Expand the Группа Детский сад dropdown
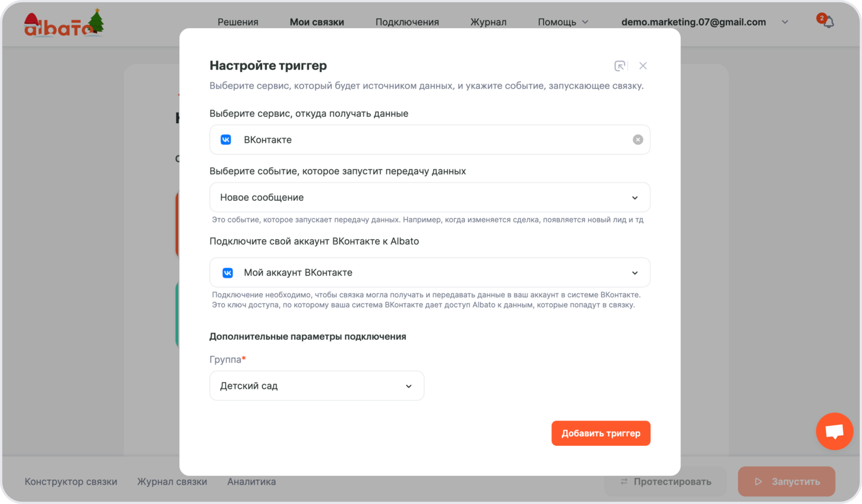This screenshot has height=504, width=862. 408,386
